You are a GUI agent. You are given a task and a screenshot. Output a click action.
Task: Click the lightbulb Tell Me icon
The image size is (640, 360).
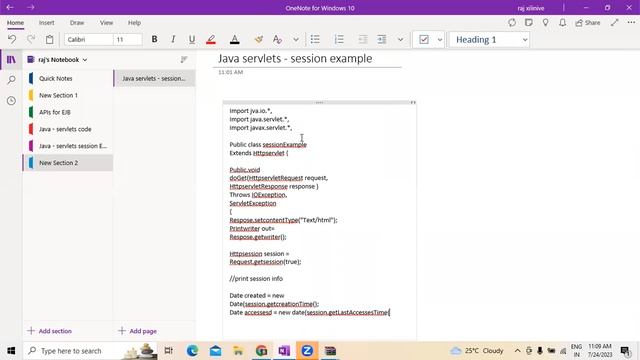(546, 23)
